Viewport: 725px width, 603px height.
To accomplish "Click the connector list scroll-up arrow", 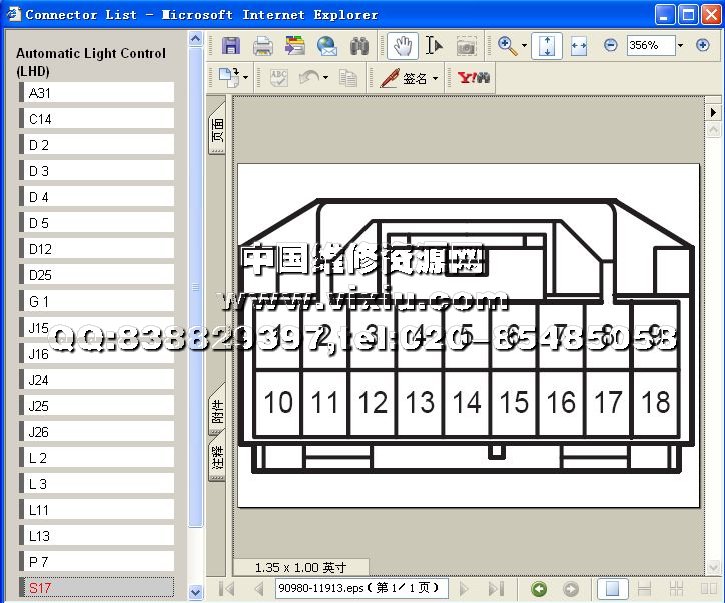I will coord(196,38).
